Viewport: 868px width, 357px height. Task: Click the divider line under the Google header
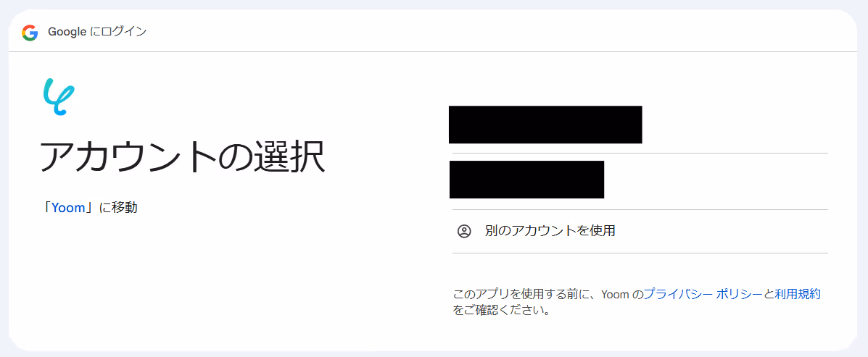pyautogui.click(x=434, y=52)
